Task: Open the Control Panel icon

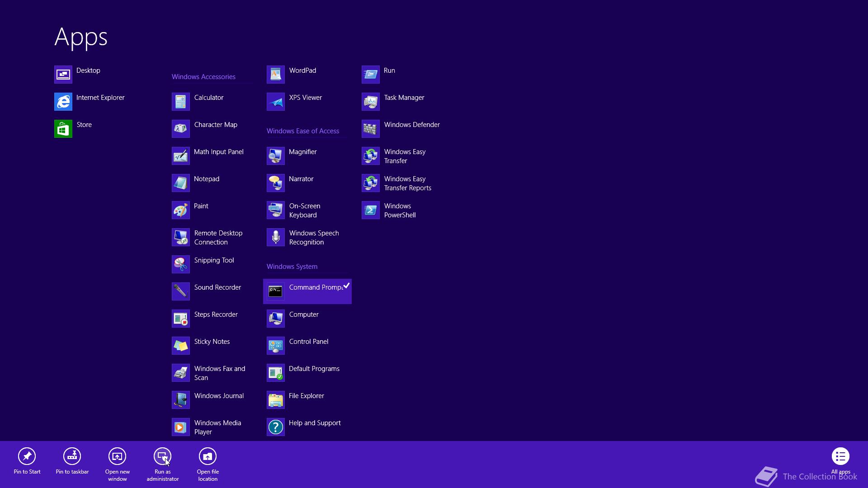Action: 276,346
